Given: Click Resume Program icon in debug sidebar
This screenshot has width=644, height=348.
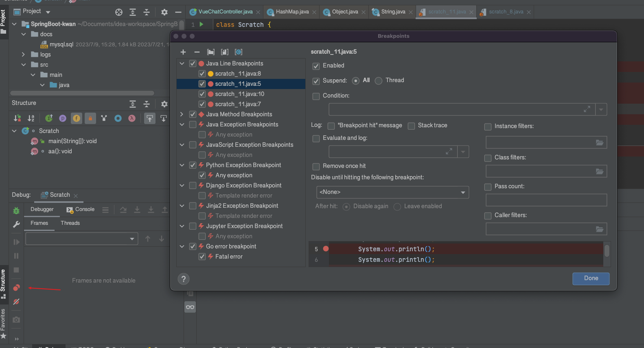Looking at the screenshot, I should 16,242.
